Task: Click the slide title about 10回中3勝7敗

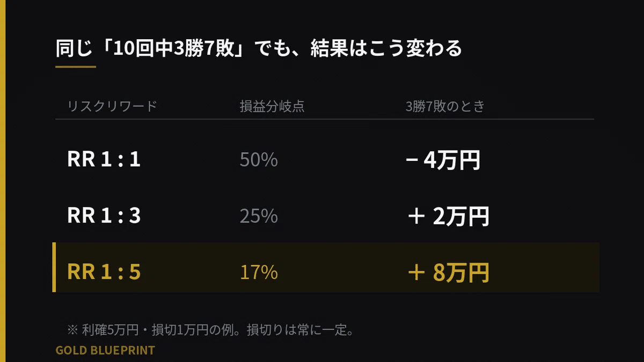Action: tap(259, 49)
